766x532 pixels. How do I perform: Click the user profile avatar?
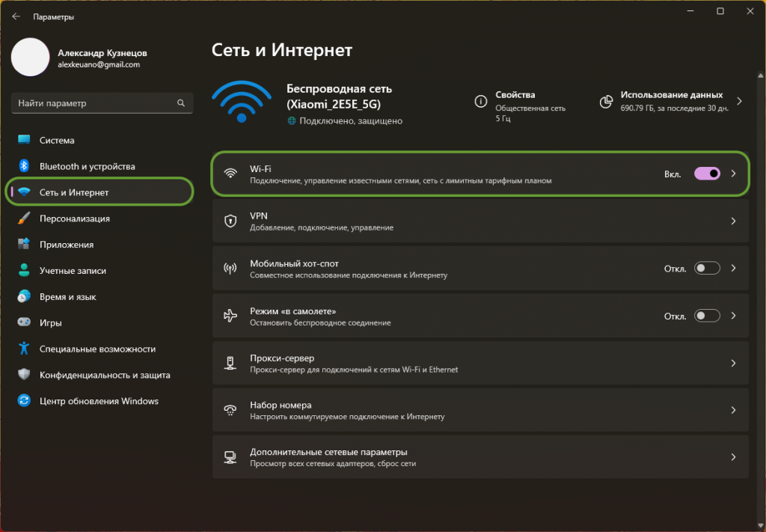30,58
